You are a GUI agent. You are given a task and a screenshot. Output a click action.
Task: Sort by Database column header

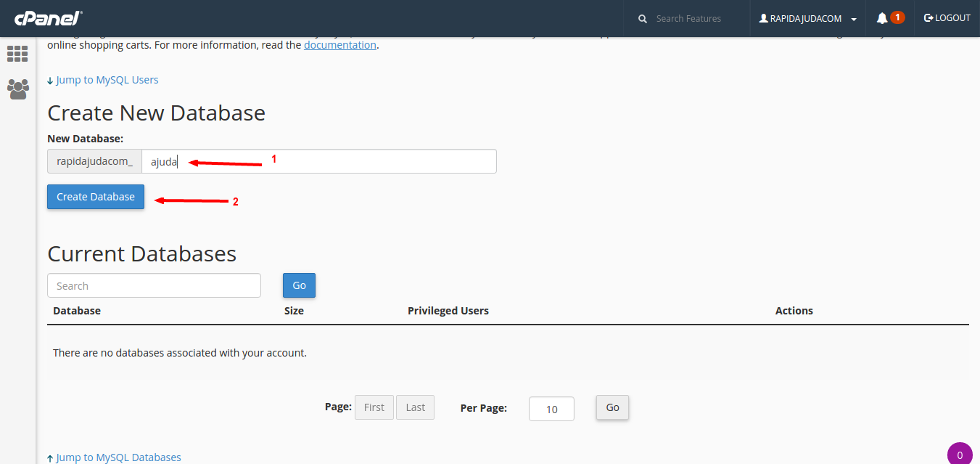77,311
